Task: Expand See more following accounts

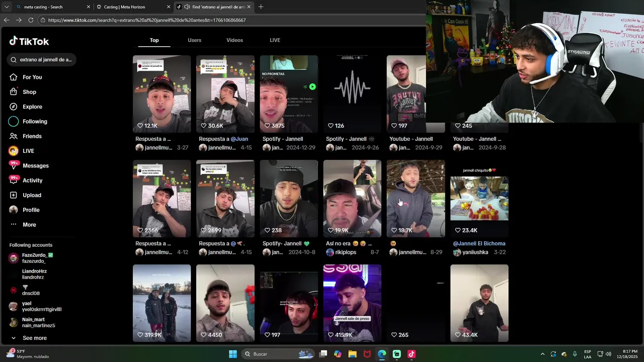Action: click(x=29, y=338)
